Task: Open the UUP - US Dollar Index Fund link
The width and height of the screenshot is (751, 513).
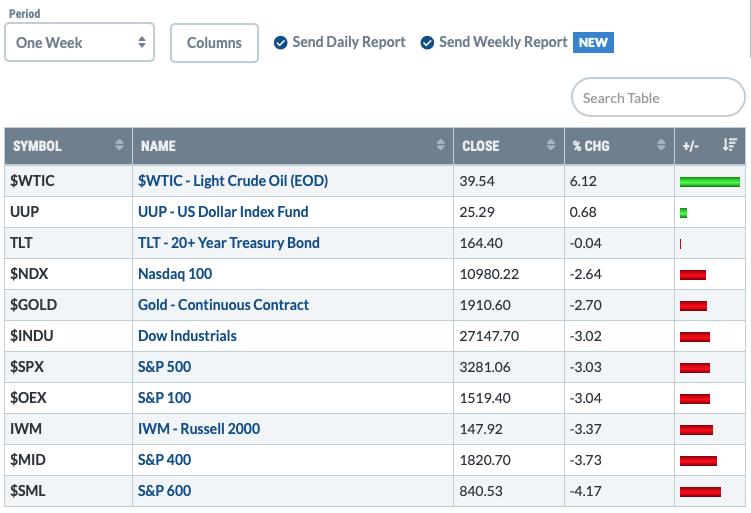Action: 223,212
